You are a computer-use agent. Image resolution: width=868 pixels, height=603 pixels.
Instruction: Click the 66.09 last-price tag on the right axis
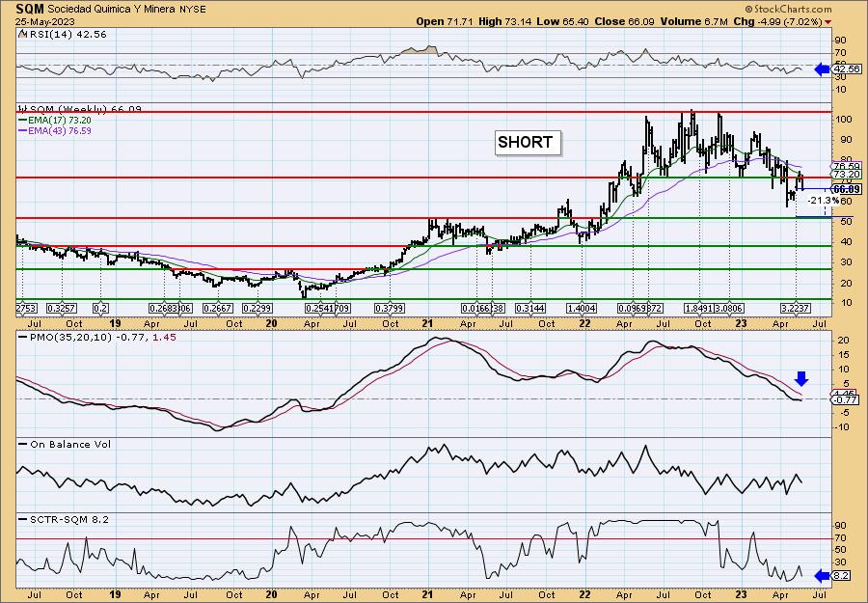(x=847, y=189)
